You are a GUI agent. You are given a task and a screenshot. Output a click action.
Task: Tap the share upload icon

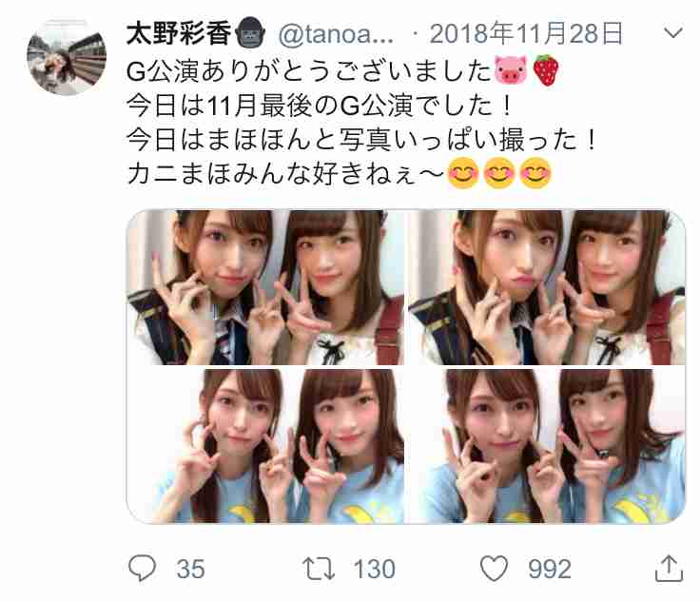[669, 568]
